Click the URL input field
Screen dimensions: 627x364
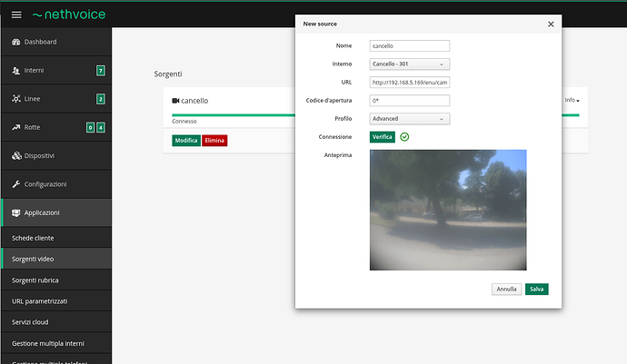pyautogui.click(x=410, y=83)
